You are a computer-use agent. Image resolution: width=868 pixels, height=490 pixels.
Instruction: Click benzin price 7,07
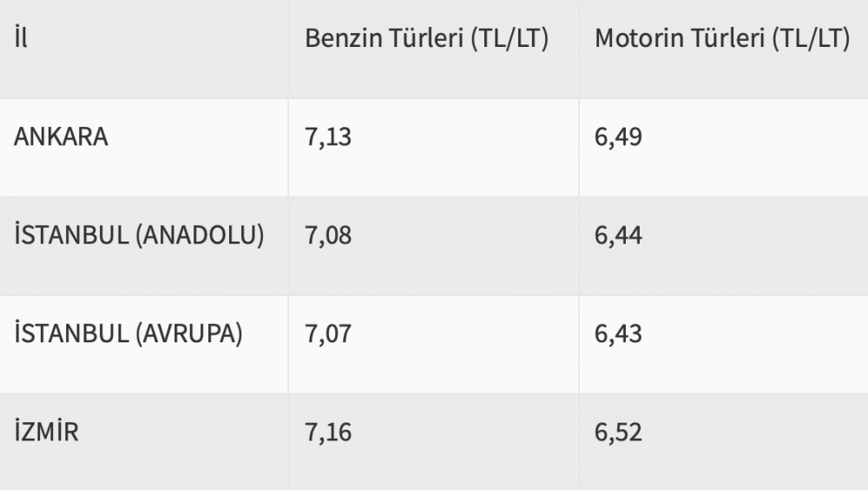click(x=328, y=334)
